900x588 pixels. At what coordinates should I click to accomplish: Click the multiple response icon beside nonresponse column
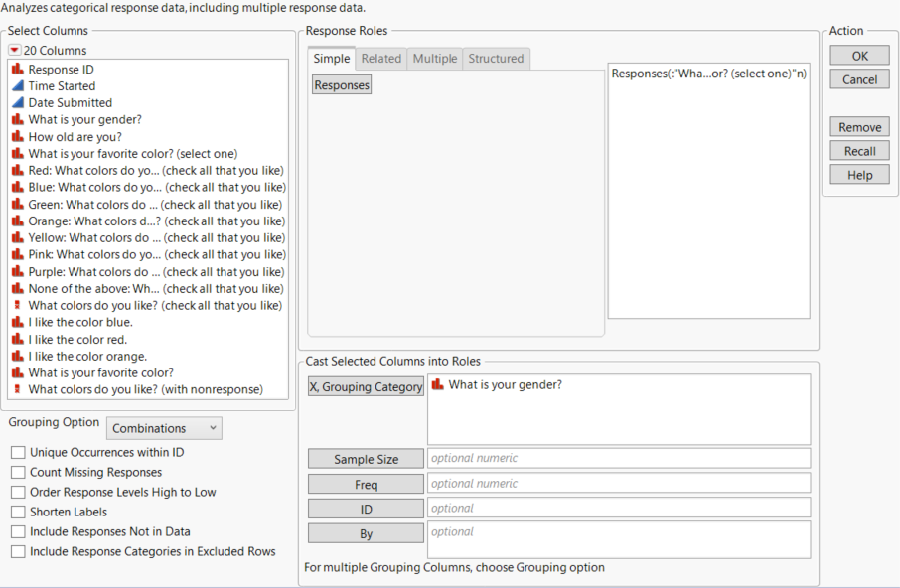(x=16, y=389)
